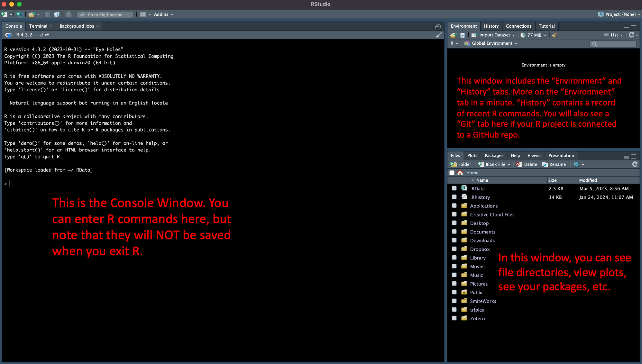Click the .Rhistory file icon

tap(464, 197)
